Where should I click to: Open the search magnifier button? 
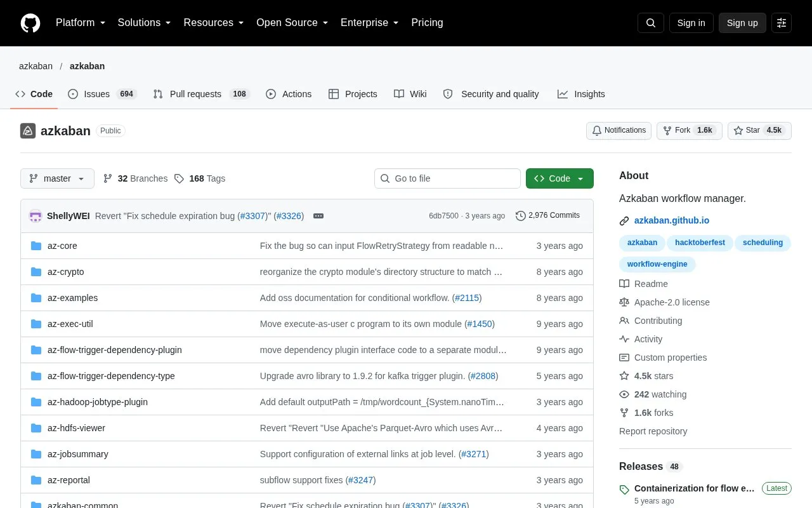[x=651, y=23]
